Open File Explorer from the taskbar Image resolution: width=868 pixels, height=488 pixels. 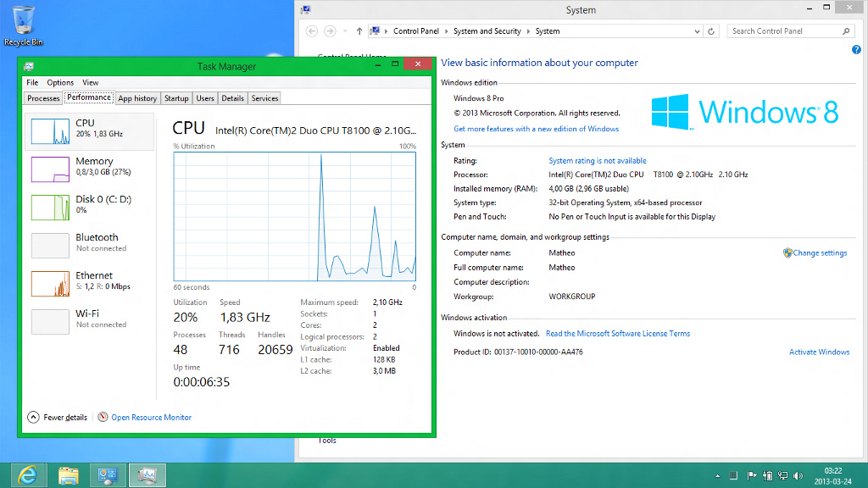(x=69, y=475)
